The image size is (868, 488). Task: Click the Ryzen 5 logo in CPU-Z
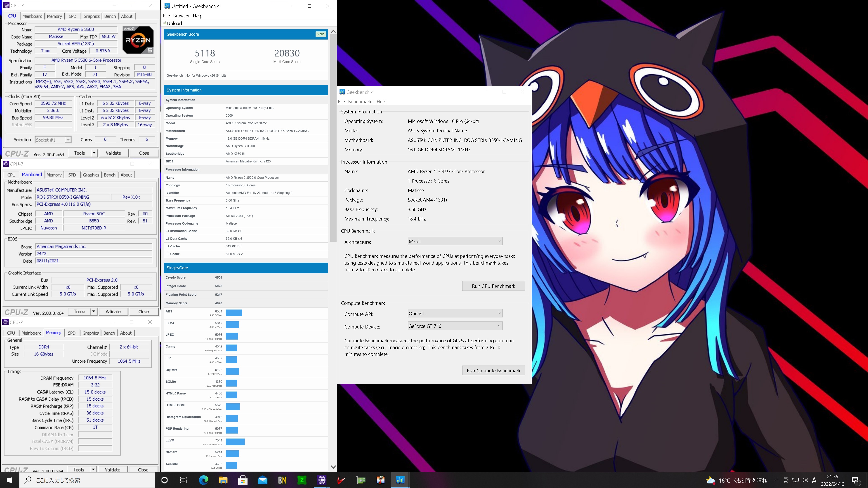point(138,40)
